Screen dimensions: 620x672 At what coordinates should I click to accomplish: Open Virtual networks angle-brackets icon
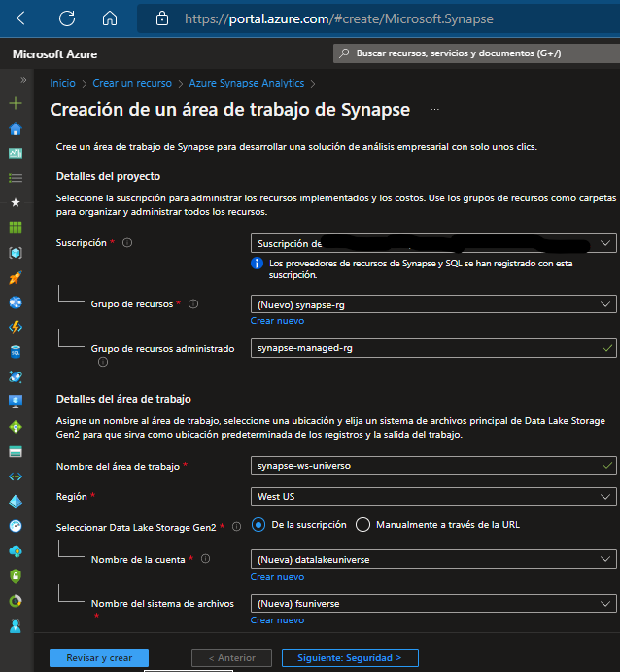coord(16,477)
